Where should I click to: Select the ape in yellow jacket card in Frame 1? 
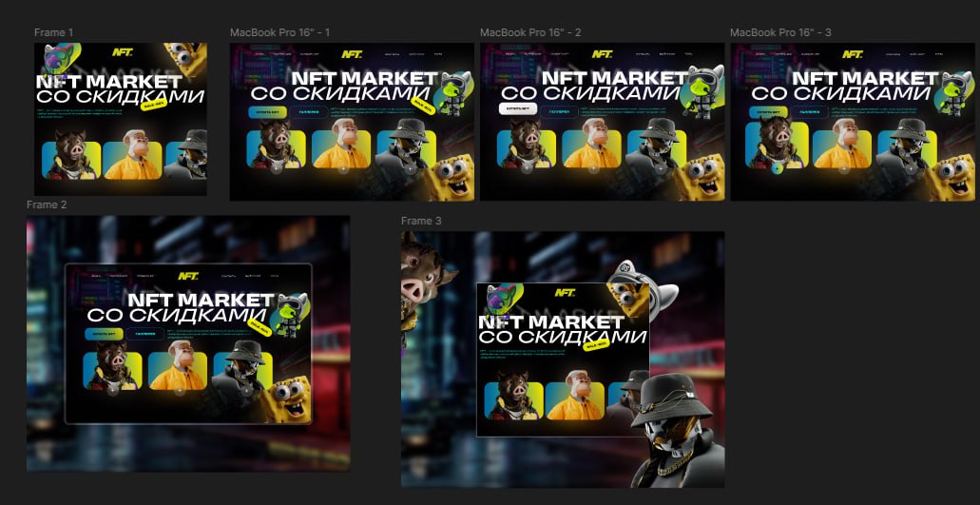(x=132, y=156)
